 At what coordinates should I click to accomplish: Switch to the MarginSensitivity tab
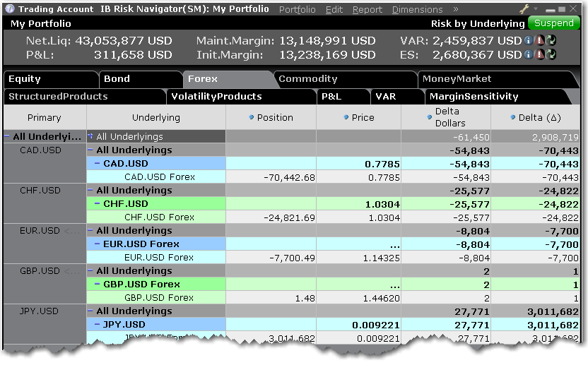[x=474, y=97]
